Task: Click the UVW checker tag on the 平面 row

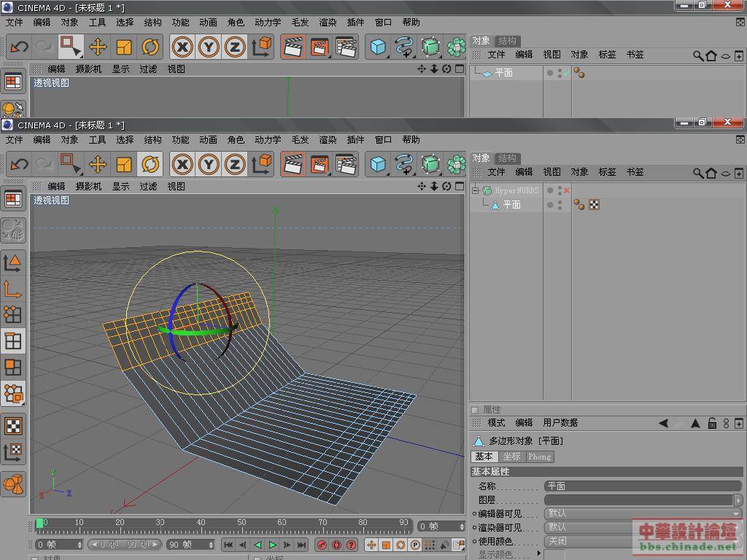Action: [594, 205]
